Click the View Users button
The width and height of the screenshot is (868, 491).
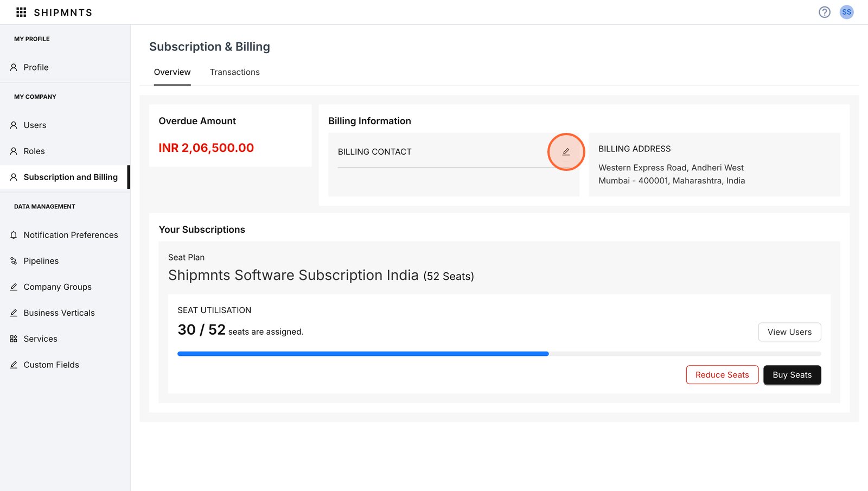pos(789,332)
